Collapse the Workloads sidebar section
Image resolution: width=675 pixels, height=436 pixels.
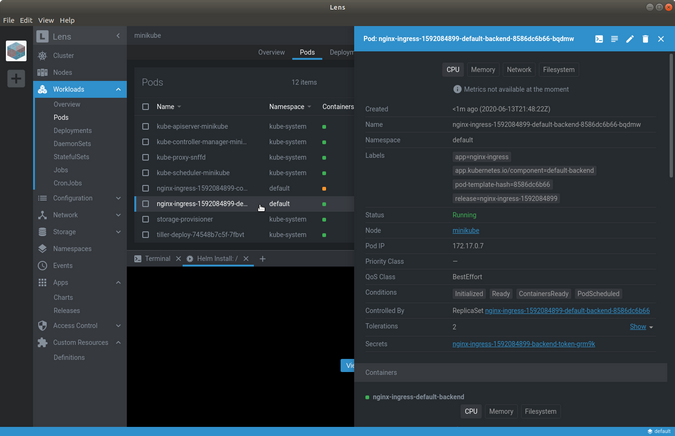(118, 90)
